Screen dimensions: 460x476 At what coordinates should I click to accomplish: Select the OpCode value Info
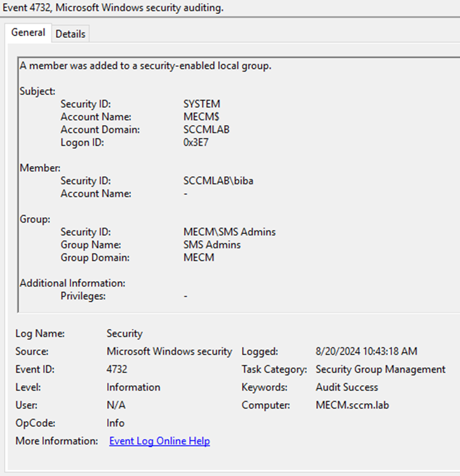pos(116,423)
